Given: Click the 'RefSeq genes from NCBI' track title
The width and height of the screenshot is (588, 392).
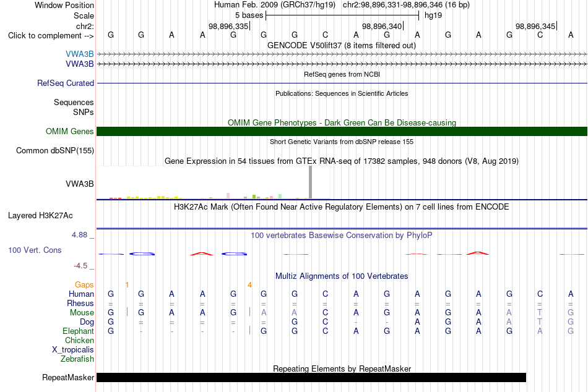Looking at the screenshot, I should tap(342, 74).
